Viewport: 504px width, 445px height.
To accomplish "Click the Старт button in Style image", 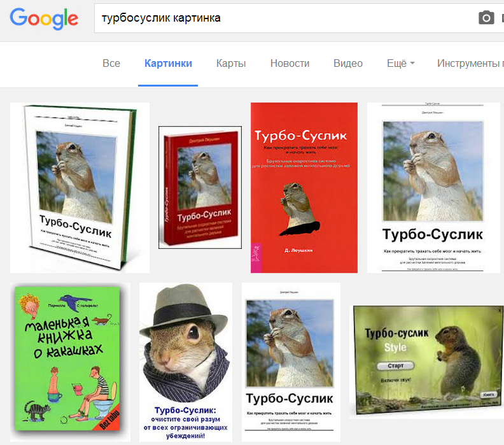I will (395, 365).
